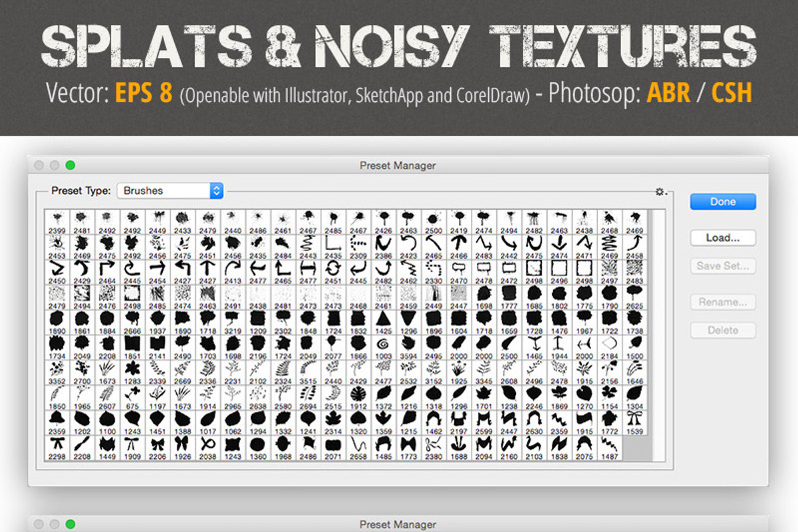This screenshot has height=532, width=798.
Task: Select plant brush labeled 3345
Action: pyautogui.click(x=484, y=372)
